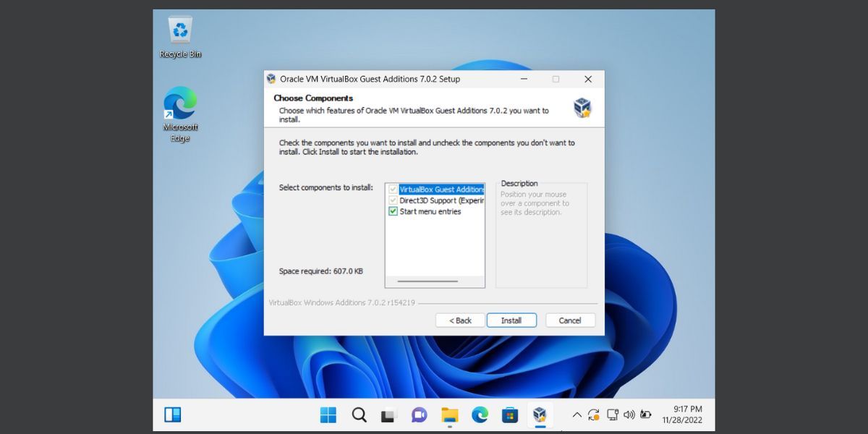Click the horizontal scrollbar in components list
868x434 pixels.
pyautogui.click(x=427, y=281)
